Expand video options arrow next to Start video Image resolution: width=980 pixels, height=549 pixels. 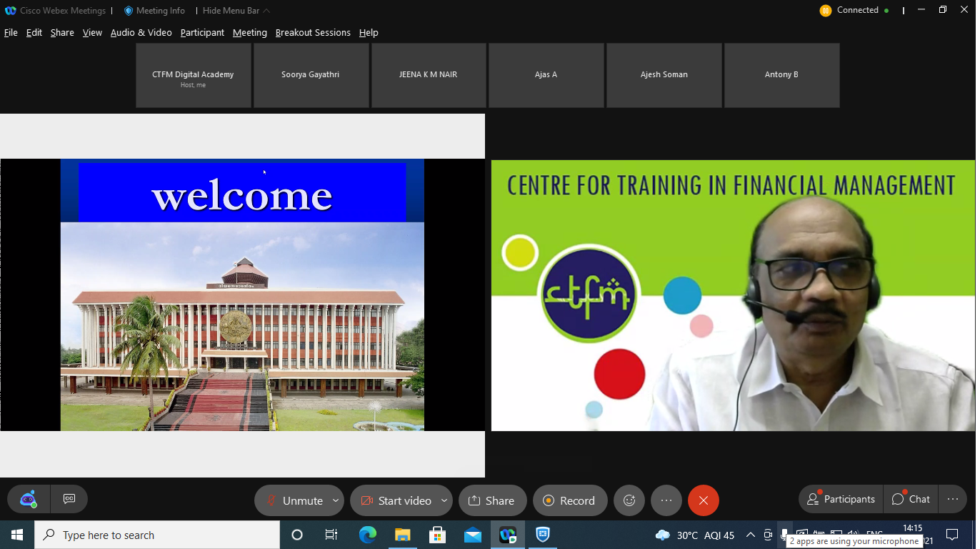pos(444,500)
